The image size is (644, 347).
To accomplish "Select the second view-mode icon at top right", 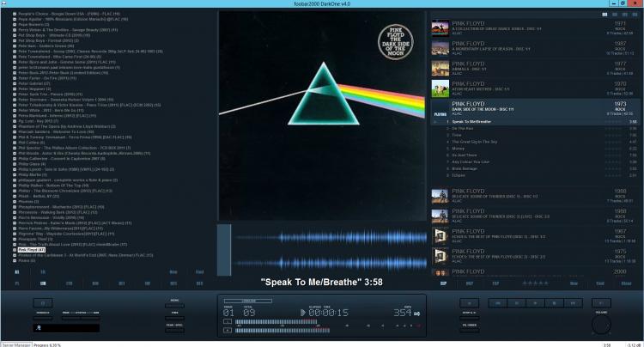I will tap(615, 15).
